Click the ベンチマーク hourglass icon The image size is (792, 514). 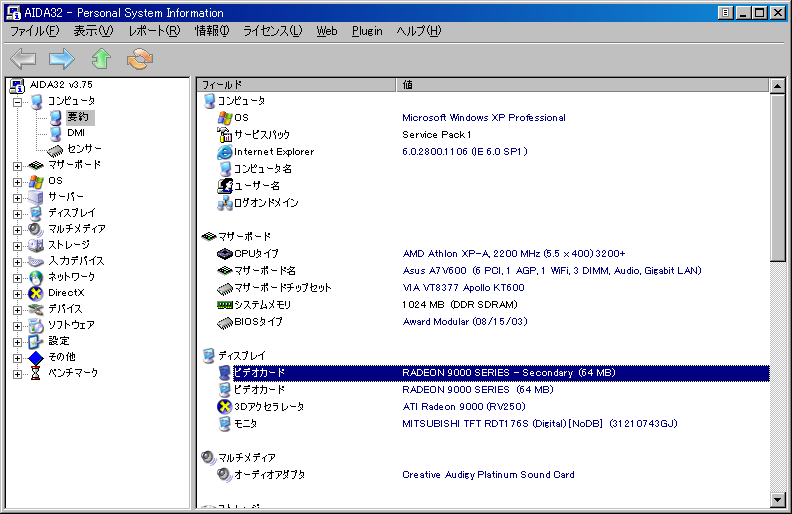point(35,373)
